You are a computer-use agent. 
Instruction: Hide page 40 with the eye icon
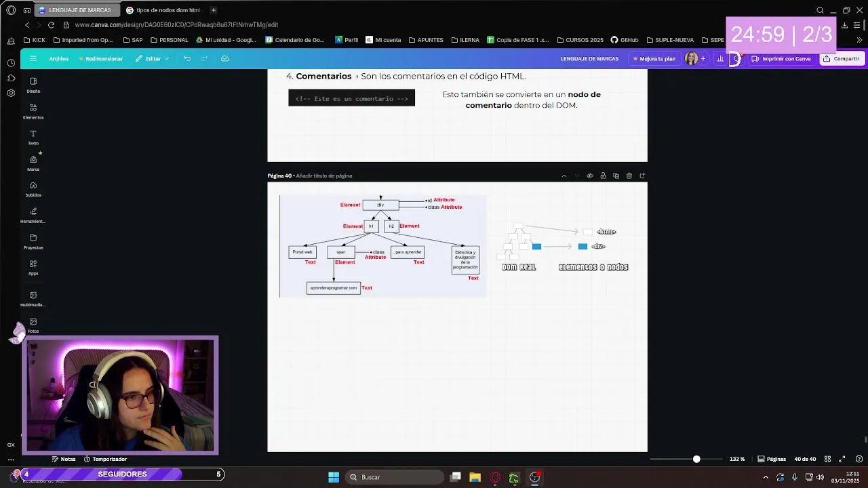coord(590,176)
